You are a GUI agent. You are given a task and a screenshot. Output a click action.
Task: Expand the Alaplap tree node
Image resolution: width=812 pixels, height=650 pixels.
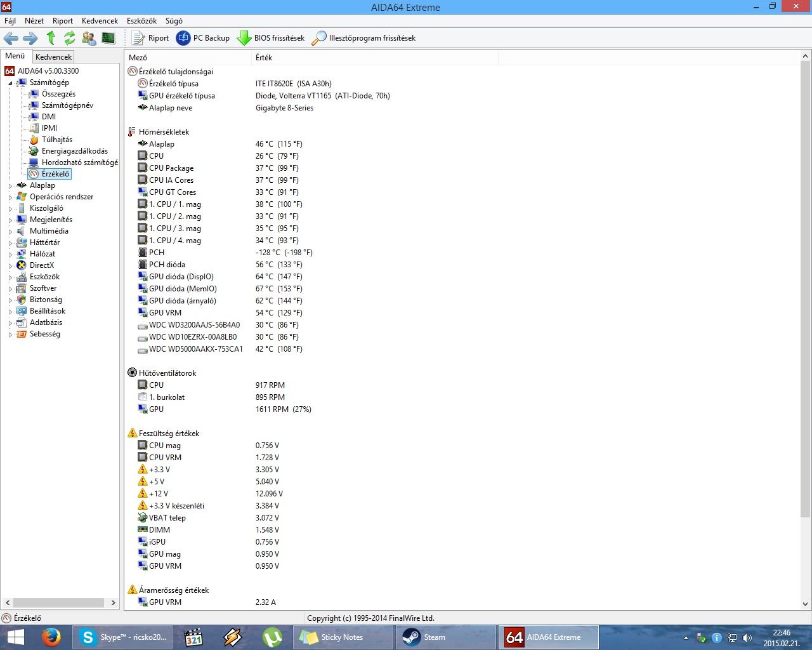10,186
